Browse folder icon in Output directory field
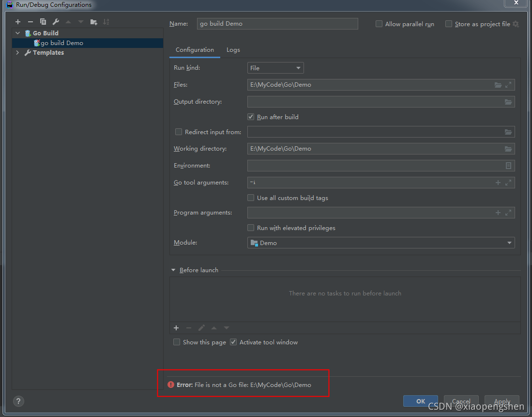532x417 pixels. coord(508,102)
